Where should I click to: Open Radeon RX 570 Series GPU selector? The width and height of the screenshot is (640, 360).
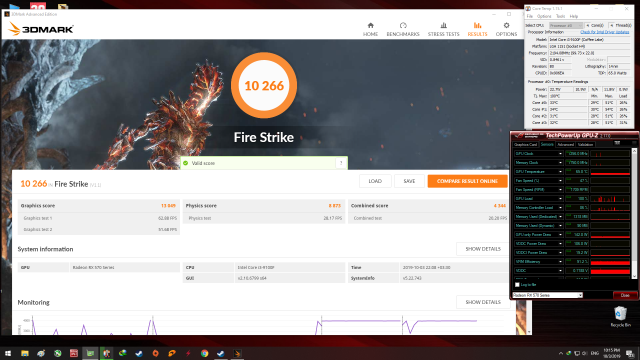[547, 295]
